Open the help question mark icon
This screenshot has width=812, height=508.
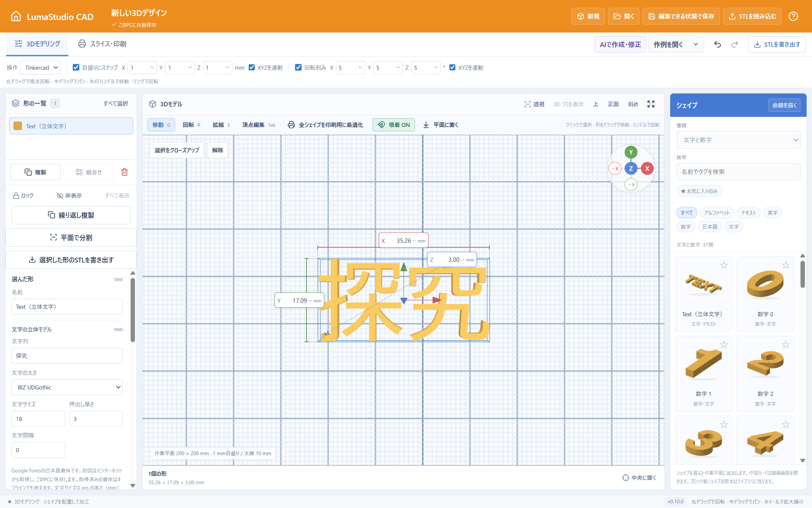(793, 16)
